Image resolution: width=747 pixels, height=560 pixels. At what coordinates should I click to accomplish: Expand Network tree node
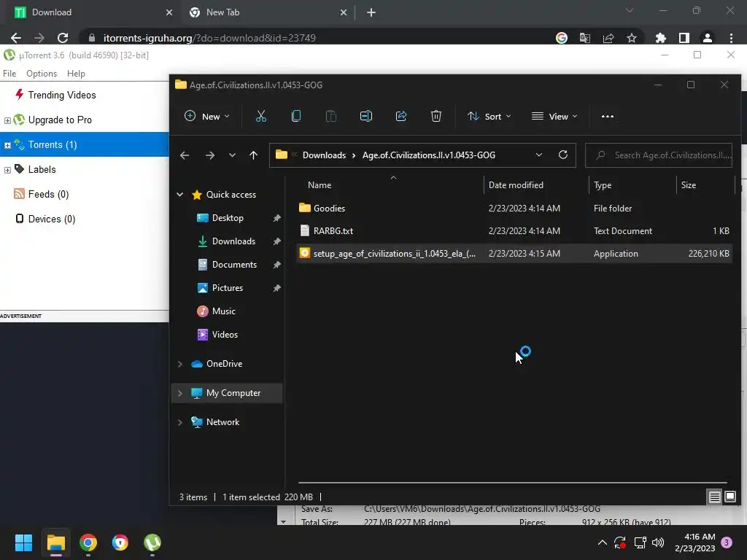click(x=180, y=422)
